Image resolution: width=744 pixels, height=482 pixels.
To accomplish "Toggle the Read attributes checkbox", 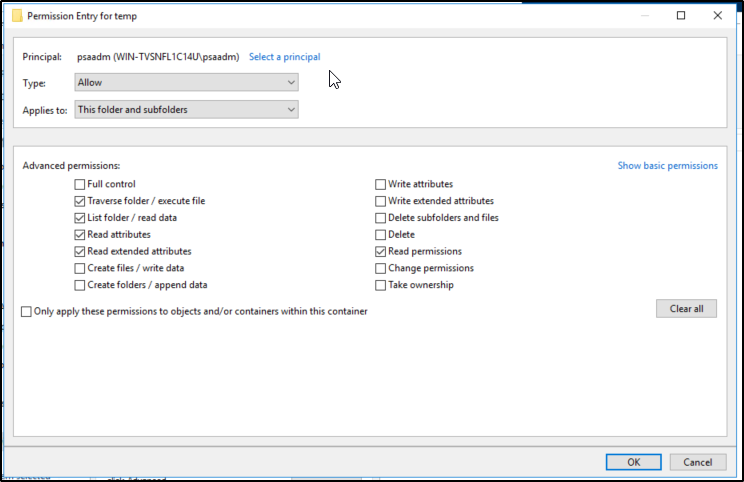I will pyautogui.click(x=80, y=235).
